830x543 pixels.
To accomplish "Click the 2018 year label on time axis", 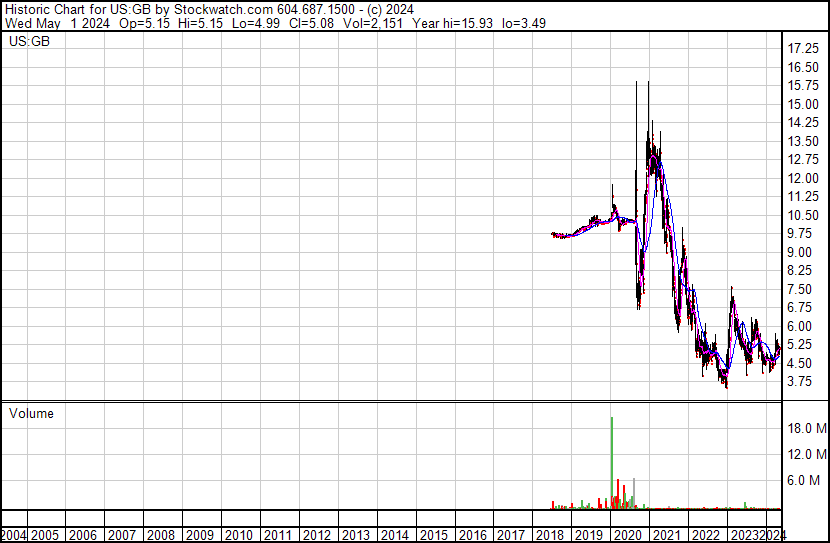I will (550, 535).
